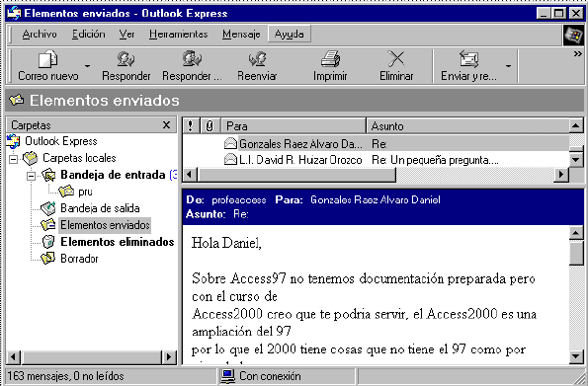Click folder pane horizontal scroll thumb
The image size is (588, 386).
coord(92,357)
